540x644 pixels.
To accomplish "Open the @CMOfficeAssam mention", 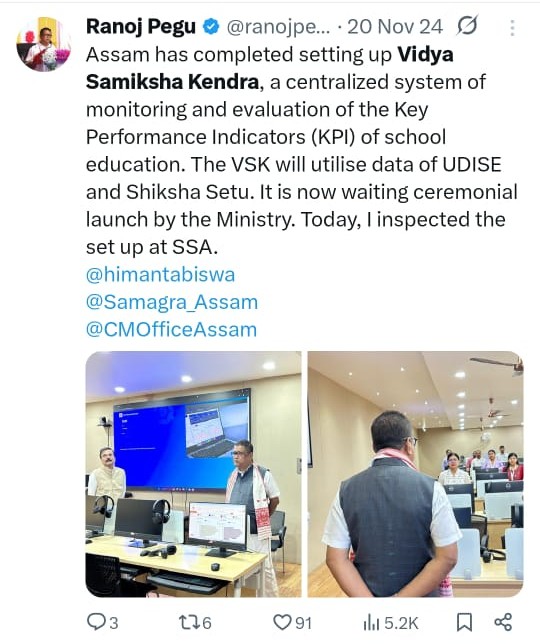I will pyautogui.click(x=171, y=330).
